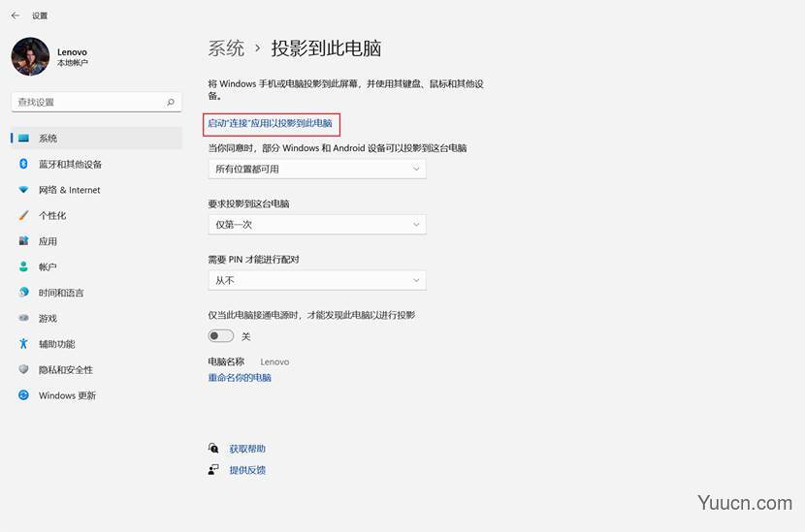This screenshot has width=805, height=532.
Task: Go to 蓝牙和其他设备 sidebar entry
Action: pyautogui.click(x=96, y=164)
